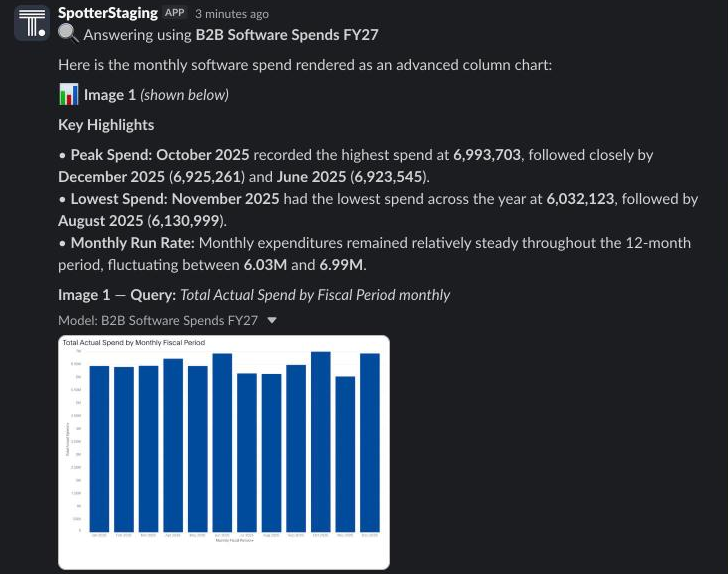Click the bar chart emoji beside Image 1
728x574 pixels.
point(69,94)
